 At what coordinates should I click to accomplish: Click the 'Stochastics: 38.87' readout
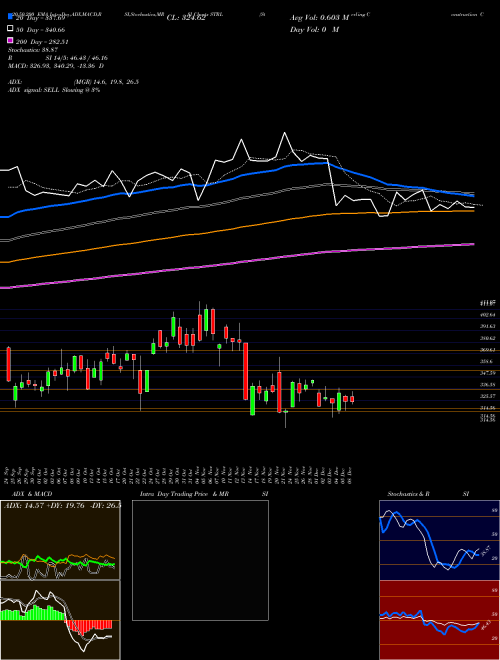tap(33, 50)
